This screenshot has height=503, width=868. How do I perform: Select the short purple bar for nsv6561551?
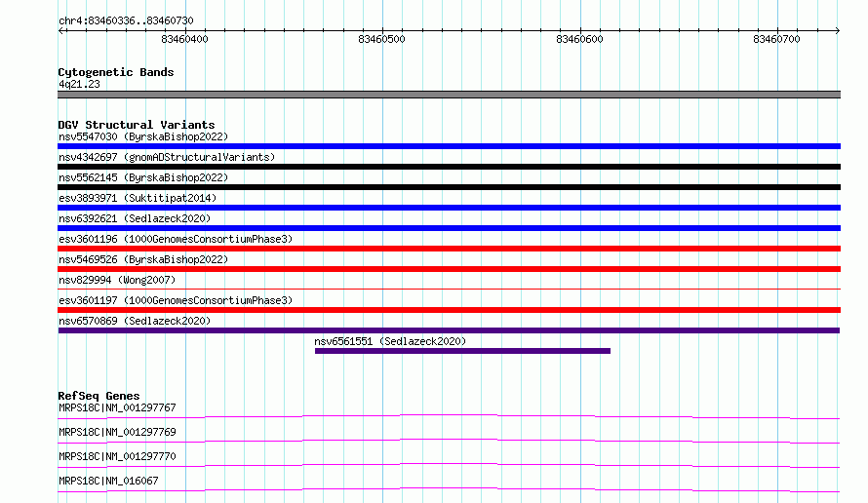tap(462, 351)
